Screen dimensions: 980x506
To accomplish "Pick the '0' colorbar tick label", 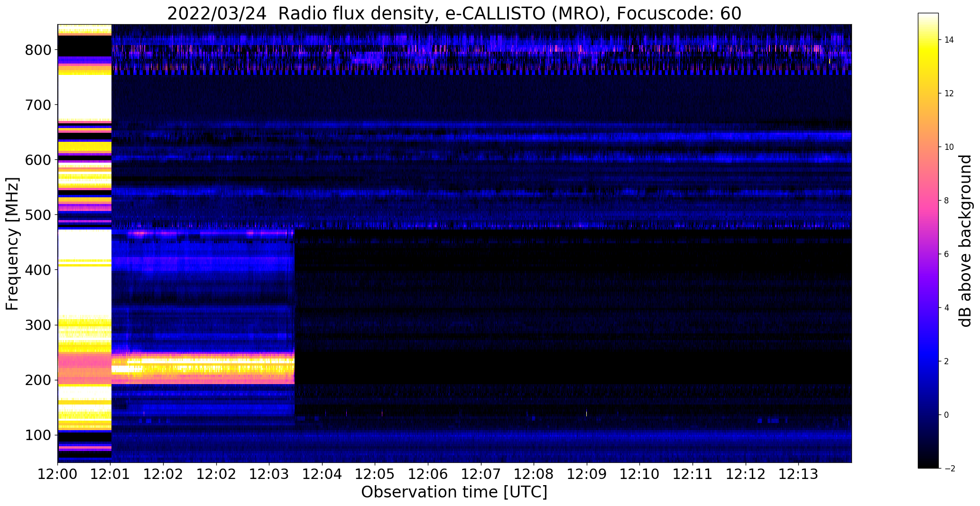I will click(946, 415).
